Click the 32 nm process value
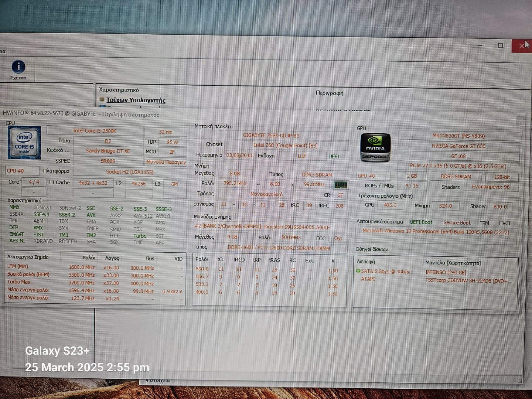 pyautogui.click(x=166, y=132)
